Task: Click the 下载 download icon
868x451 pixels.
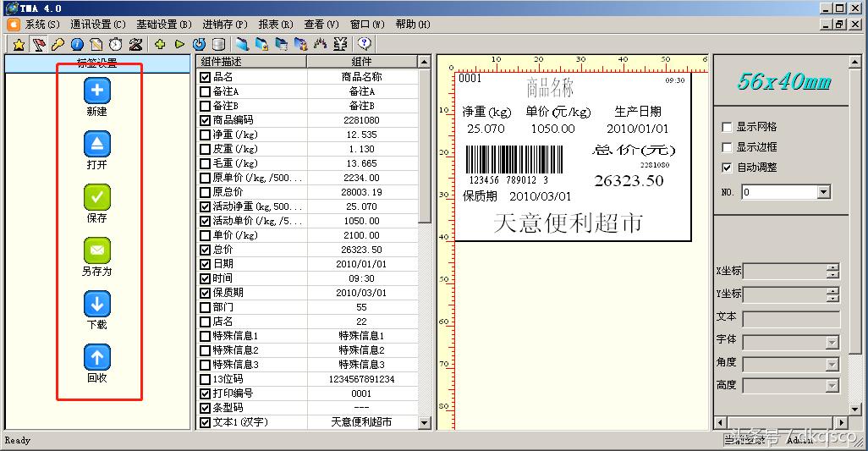Action: 97,304
